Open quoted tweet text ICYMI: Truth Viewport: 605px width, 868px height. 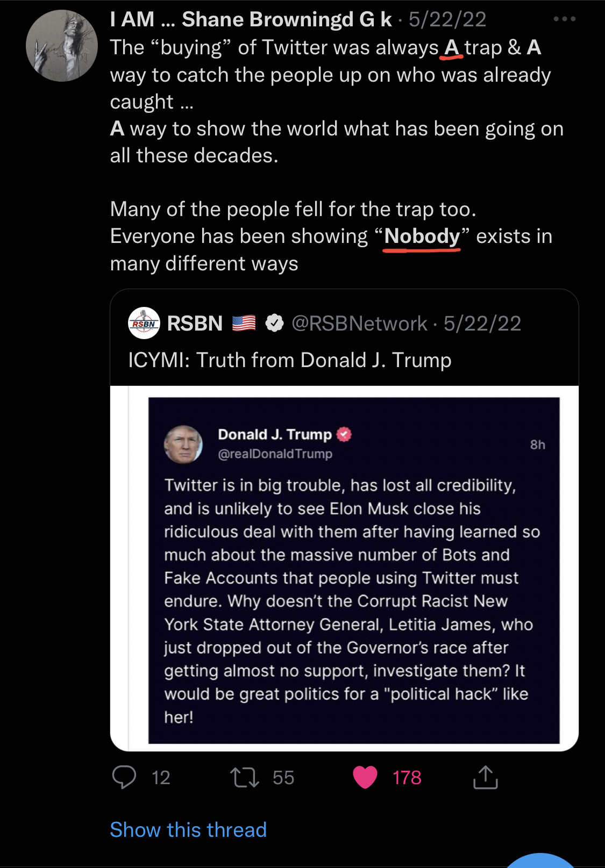(290, 360)
